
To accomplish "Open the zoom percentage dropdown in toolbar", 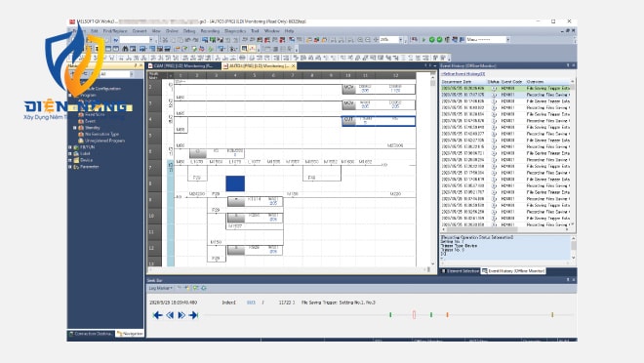I will pos(401,39).
